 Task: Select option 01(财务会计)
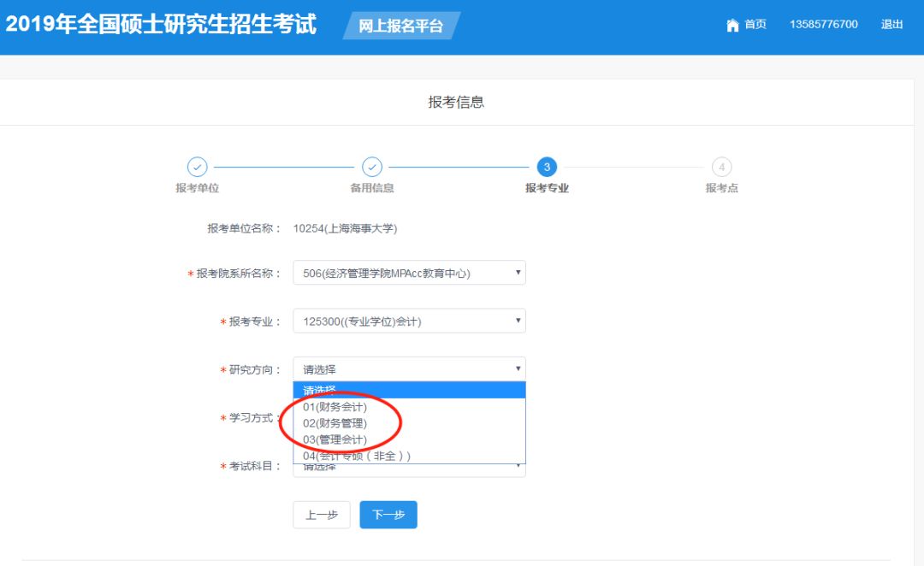335,407
